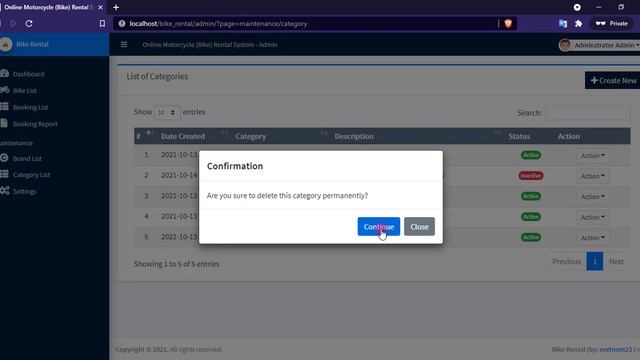Open the Administrator Admin user menu
Viewport: 640px width, 360px height.
pos(599,45)
